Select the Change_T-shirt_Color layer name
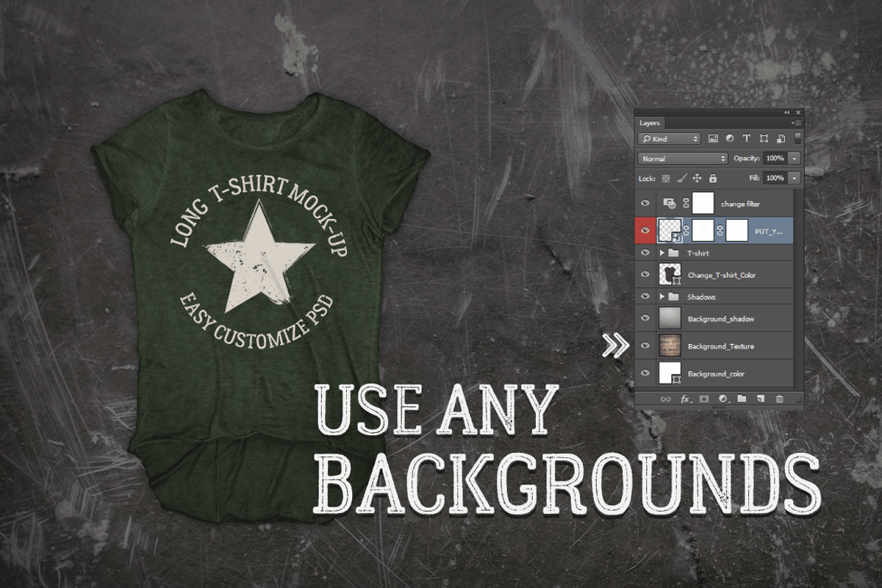Image resolution: width=882 pixels, height=588 pixels. [x=722, y=275]
